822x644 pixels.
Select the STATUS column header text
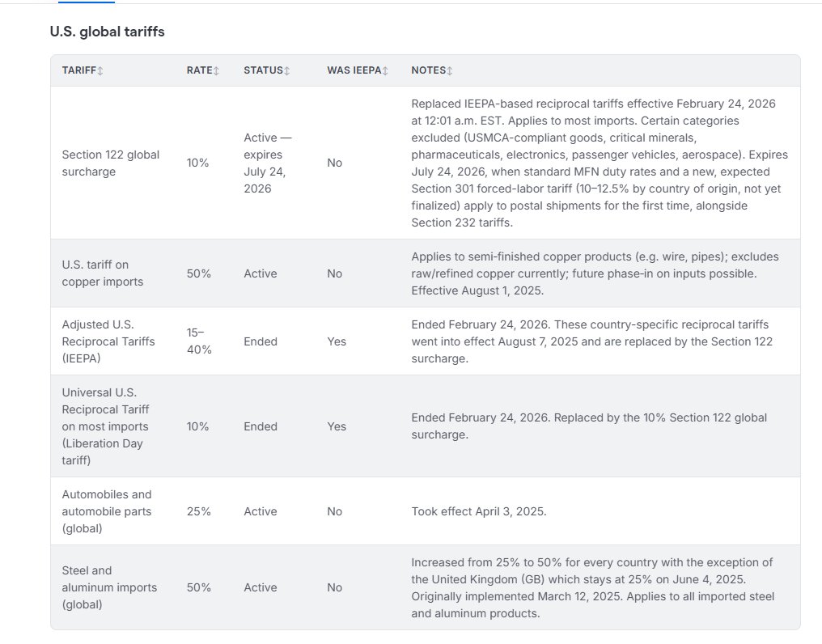point(263,70)
